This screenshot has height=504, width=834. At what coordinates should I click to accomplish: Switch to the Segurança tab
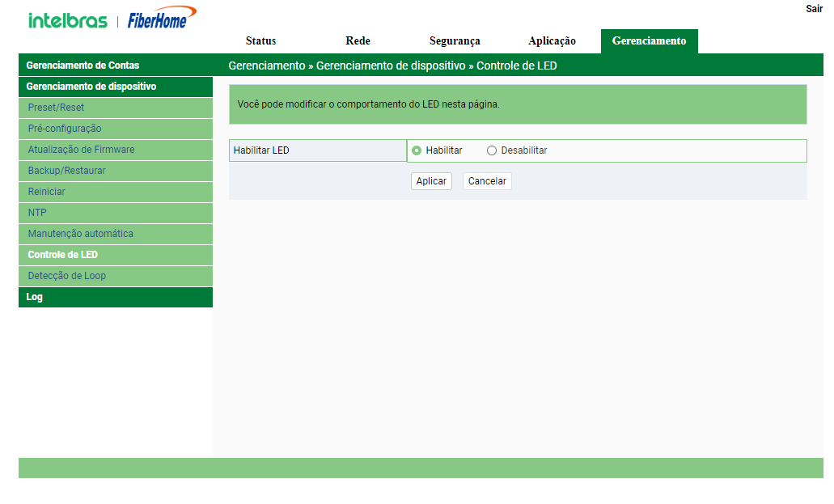point(455,41)
